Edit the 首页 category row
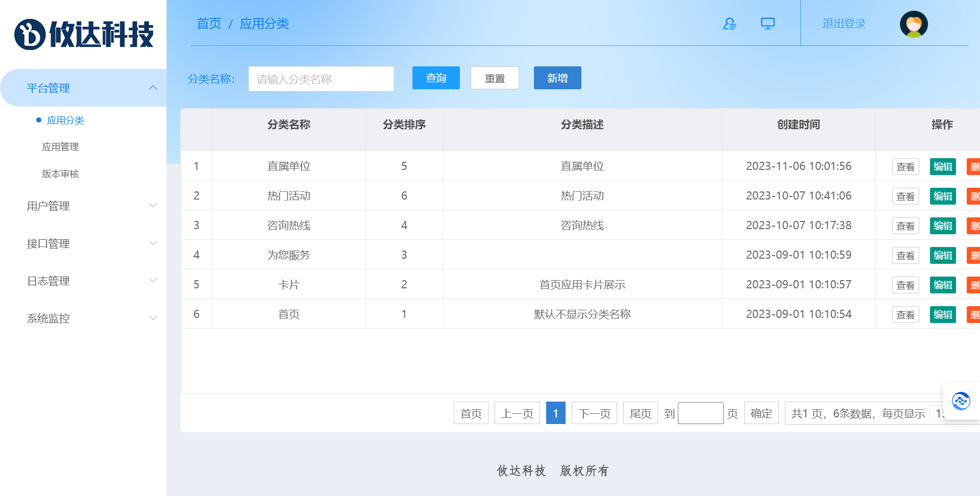Screen dimensions: 980x496 [x=943, y=314]
